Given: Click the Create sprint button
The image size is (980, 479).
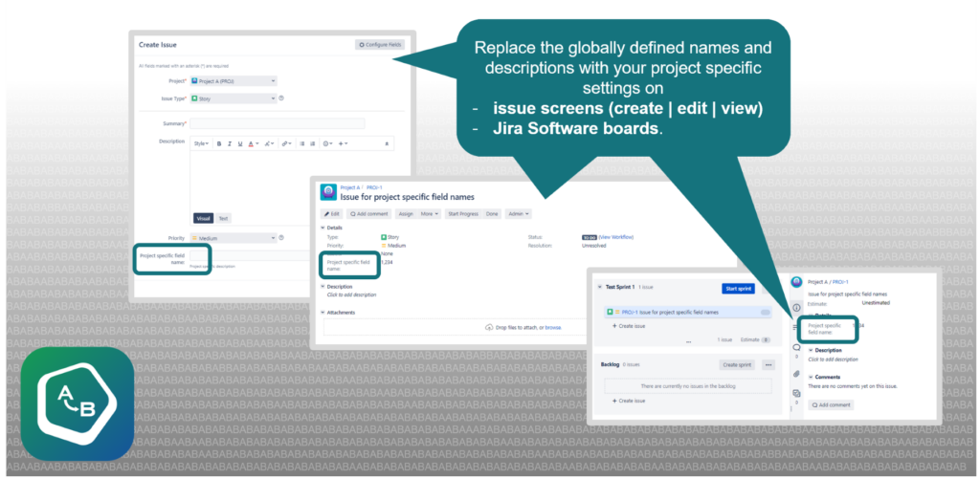Looking at the screenshot, I should coord(737,364).
